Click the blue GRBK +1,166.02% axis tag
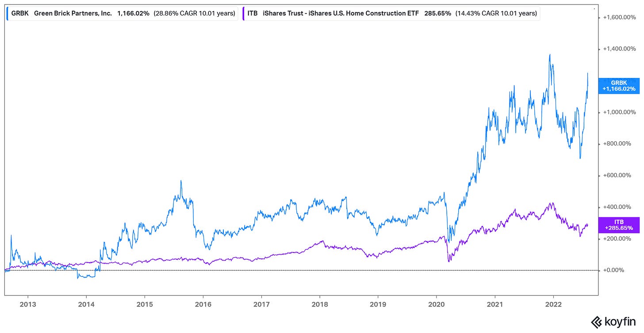Image resolution: width=644 pixels, height=333 pixels. (x=619, y=86)
